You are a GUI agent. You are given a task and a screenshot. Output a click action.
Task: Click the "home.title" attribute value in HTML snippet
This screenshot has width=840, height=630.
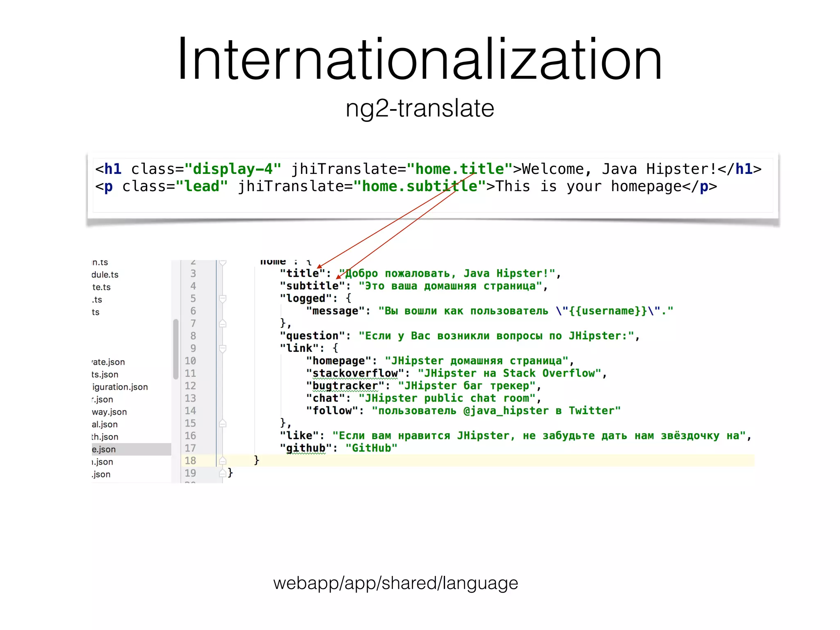(x=459, y=169)
